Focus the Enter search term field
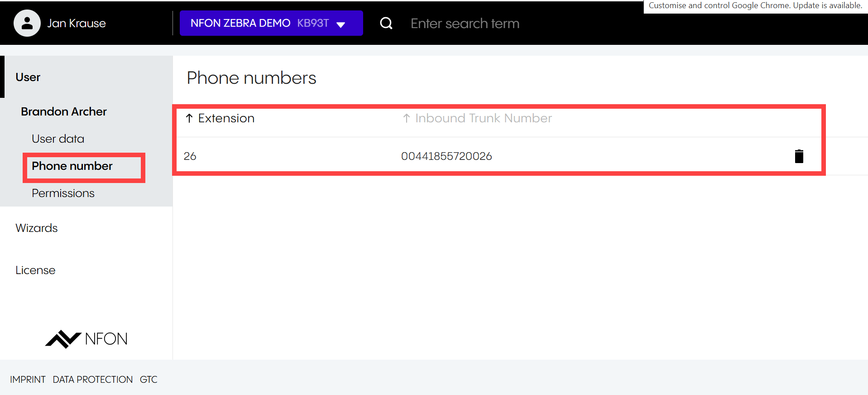Viewport: 868px width, 395px height. pos(465,24)
